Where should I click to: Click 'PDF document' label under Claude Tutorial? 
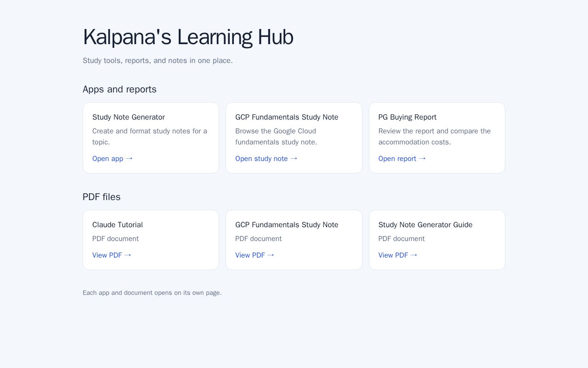pos(115,239)
